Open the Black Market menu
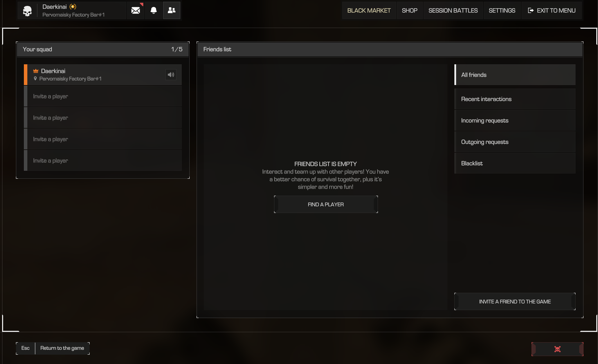The height and width of the screenshot is (364, 598). pos(369,10)
